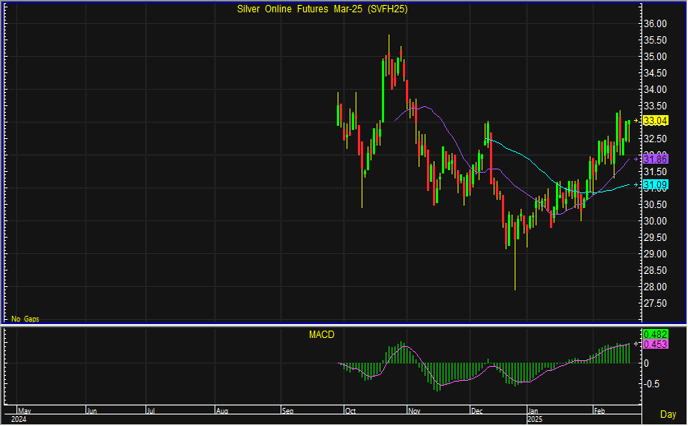Click the MACD indicator label
Screen dimensions: 688x426
point(321,333)
